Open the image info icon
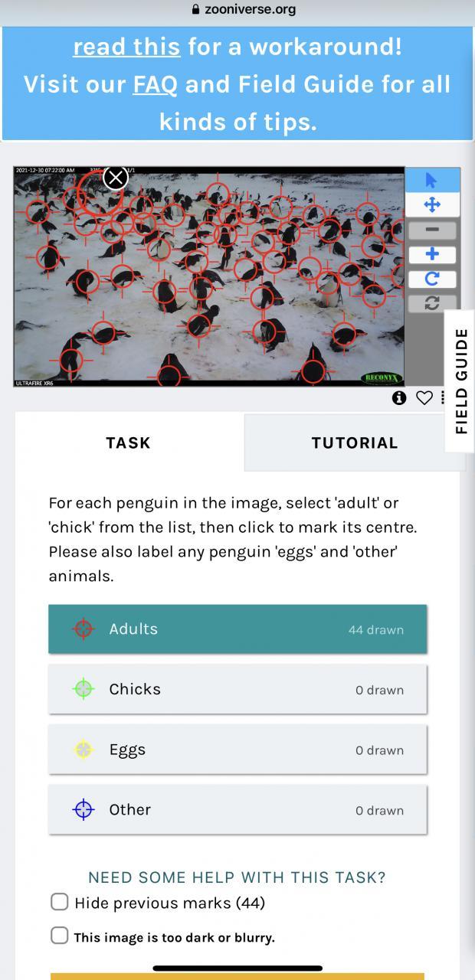Viewport: 475px width, 980px height. pyautogui.click(x=399, y=397)
